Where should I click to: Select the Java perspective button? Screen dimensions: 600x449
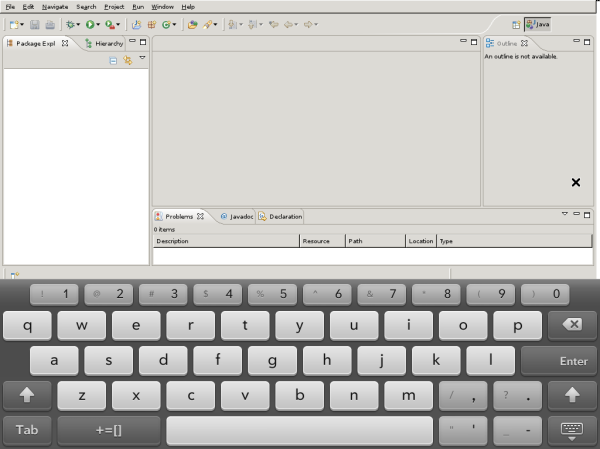tap(538, 25)
